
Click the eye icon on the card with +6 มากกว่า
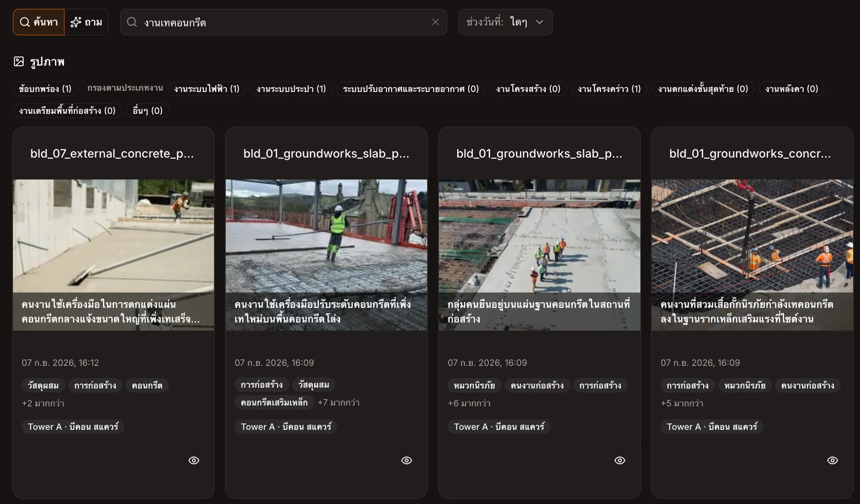(x=620, y=460)
